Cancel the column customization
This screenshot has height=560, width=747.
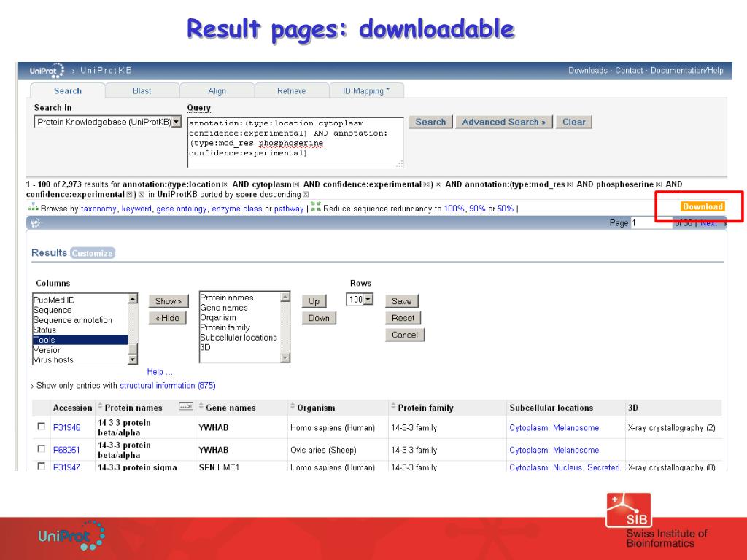(404, 335)
